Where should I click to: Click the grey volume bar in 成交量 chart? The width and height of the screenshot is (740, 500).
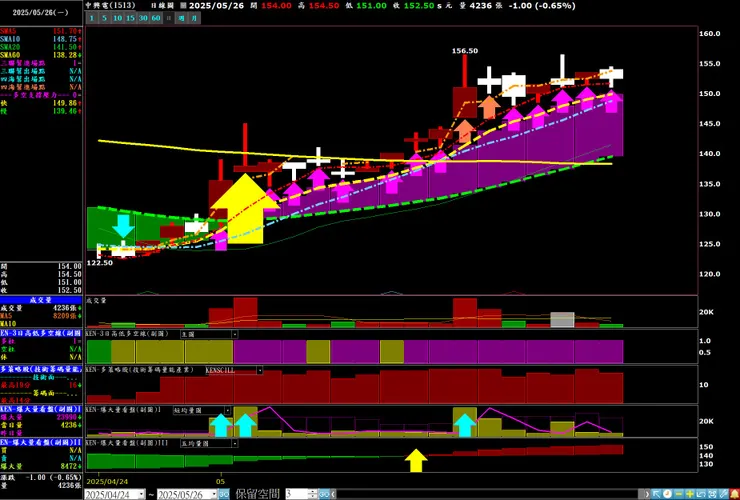563,320
